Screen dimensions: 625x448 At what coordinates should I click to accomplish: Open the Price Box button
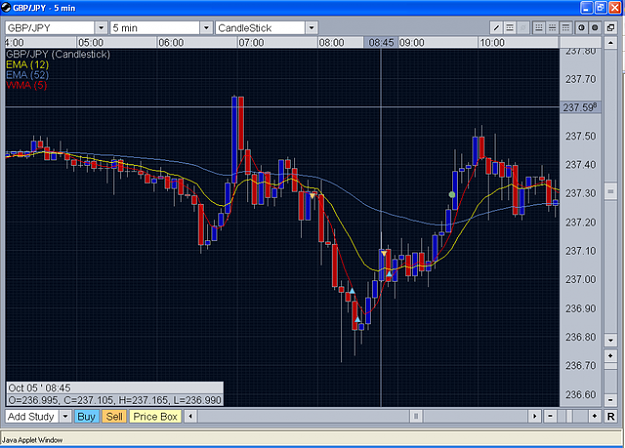click(x=155, y=417)
